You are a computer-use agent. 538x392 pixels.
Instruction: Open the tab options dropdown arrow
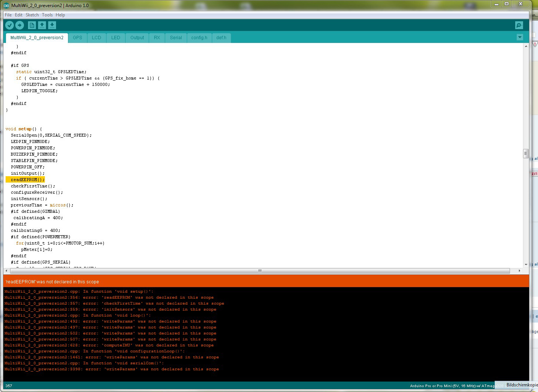click(520, 37)
